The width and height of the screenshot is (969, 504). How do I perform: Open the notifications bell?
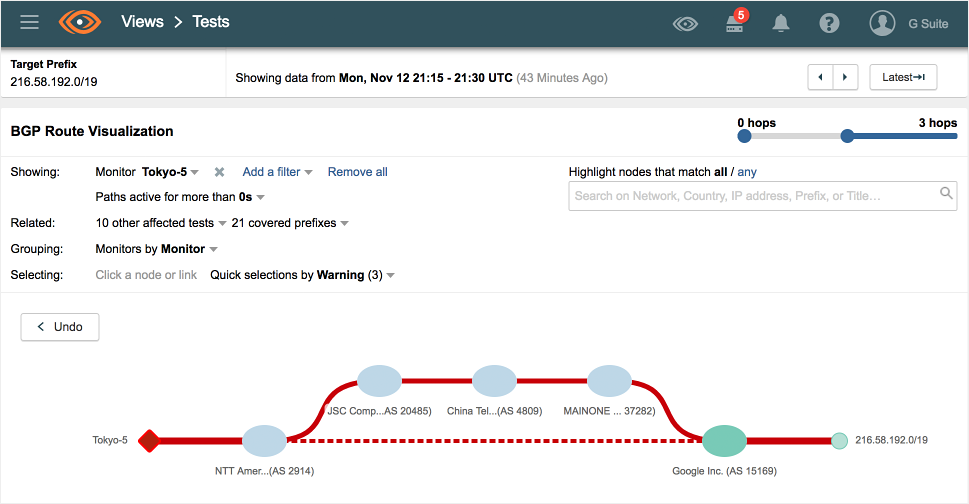pyautogui.click(x=781, y=23)
